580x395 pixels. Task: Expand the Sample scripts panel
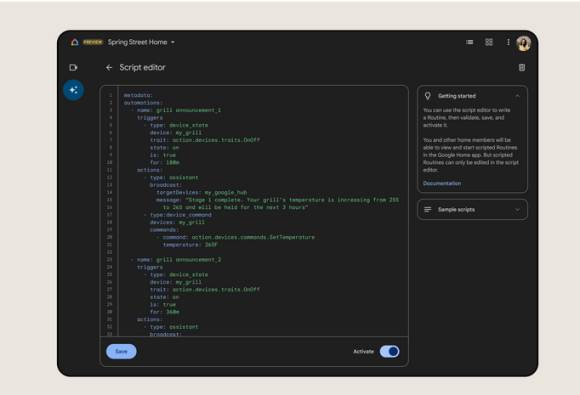point(517,210)
